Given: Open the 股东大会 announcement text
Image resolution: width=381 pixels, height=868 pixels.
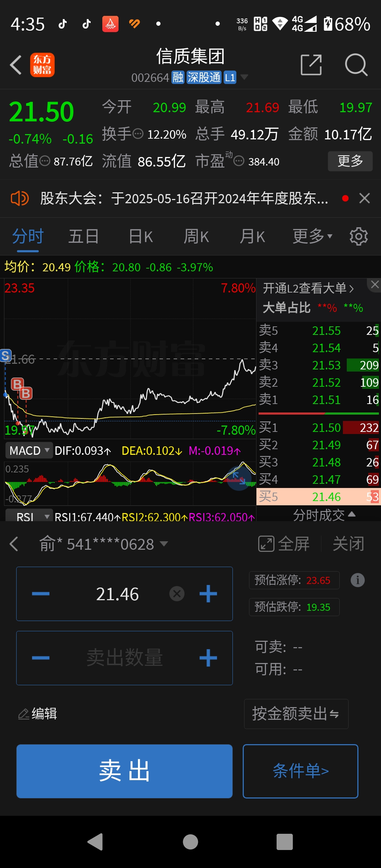Looking at the screenshot, I should point(184,198).
